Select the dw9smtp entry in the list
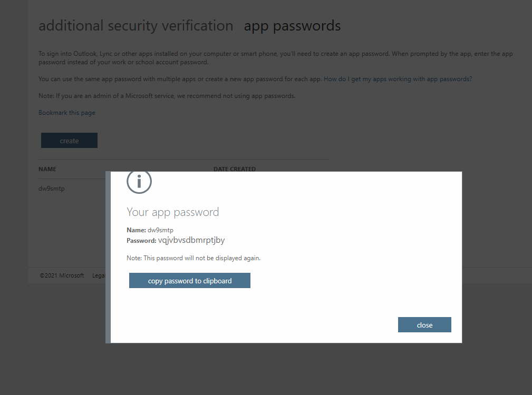 coord(52,189)
